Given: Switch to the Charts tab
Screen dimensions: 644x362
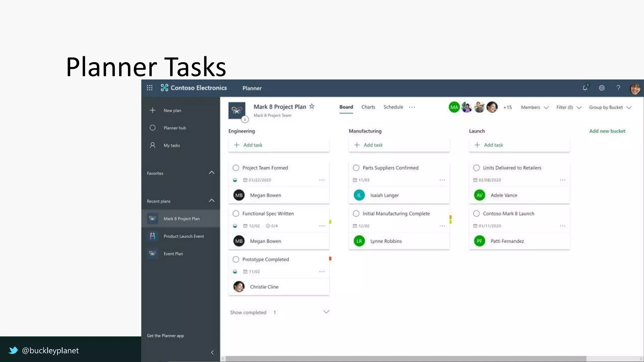Looking at the screenshot, I should [368, 107].
